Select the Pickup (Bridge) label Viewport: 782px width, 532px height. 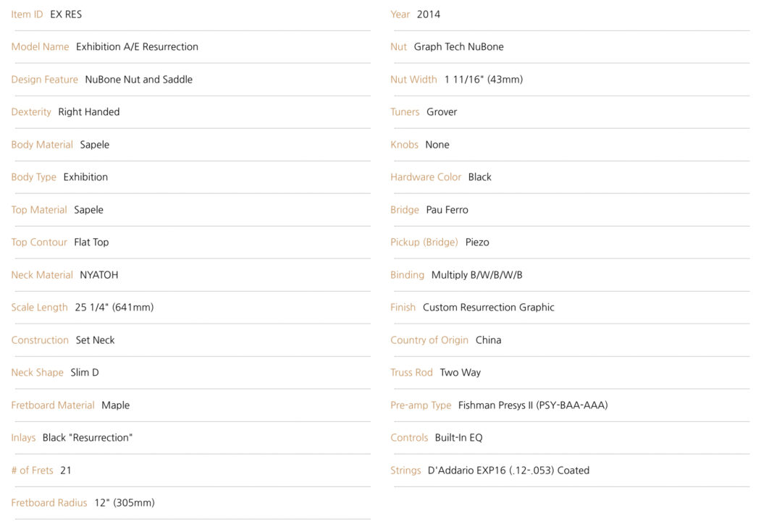click(424, 242)
